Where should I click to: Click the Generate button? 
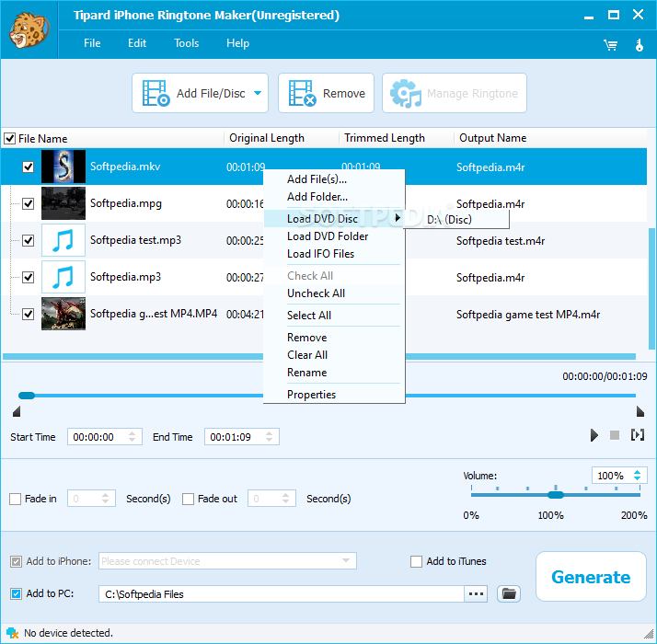click(x=591, y=577)
